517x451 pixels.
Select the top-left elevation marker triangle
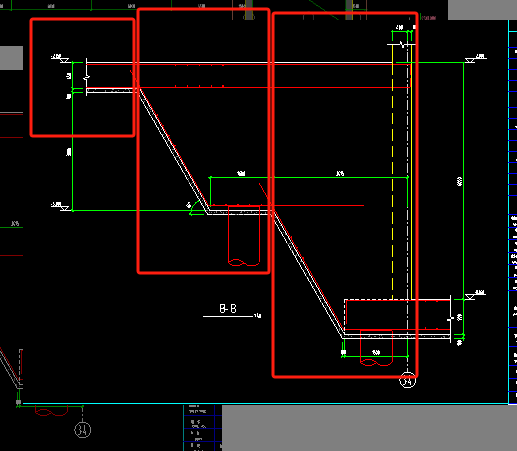pyautogui.click(x=64, y=60)
